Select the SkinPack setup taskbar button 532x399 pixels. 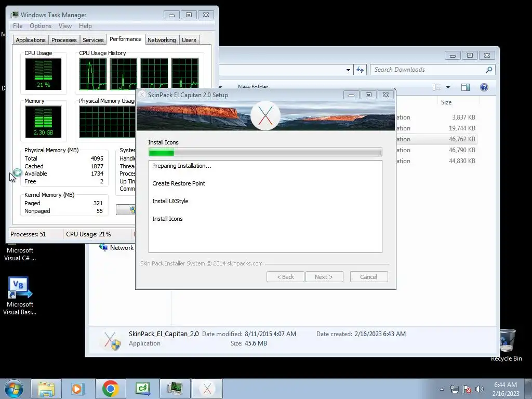point(207,389)
